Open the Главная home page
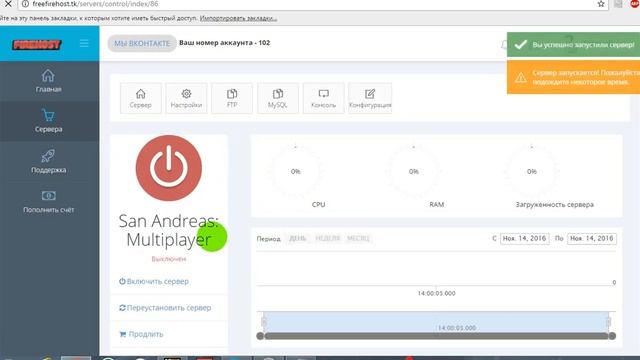This screenshot has width=640, height=360. (x=48, y=81)
